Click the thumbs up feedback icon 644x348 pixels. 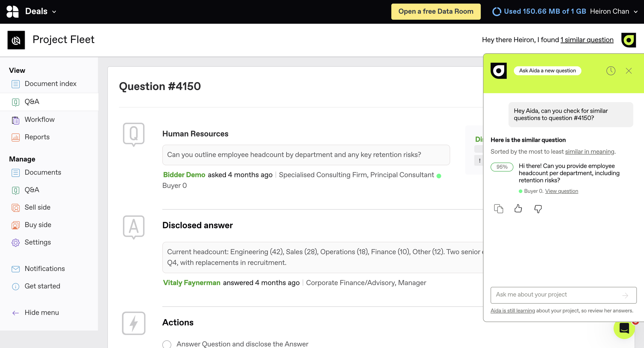(518, 208)
